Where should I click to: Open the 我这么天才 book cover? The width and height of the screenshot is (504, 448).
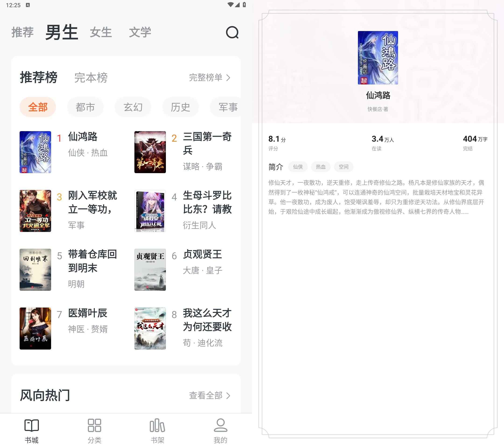150,329
